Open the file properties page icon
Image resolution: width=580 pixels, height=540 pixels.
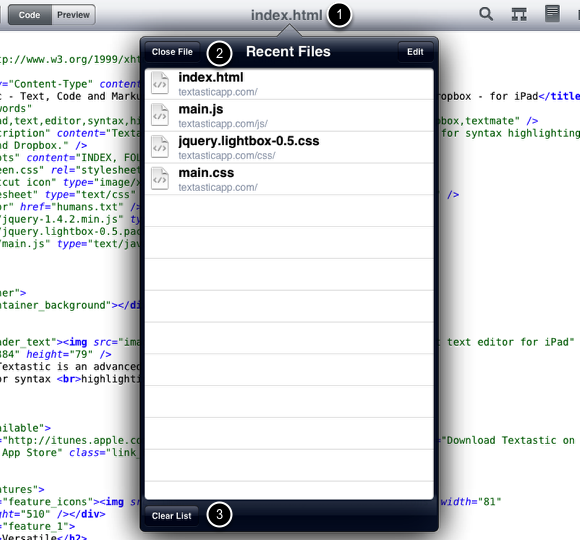coord(552,14)
